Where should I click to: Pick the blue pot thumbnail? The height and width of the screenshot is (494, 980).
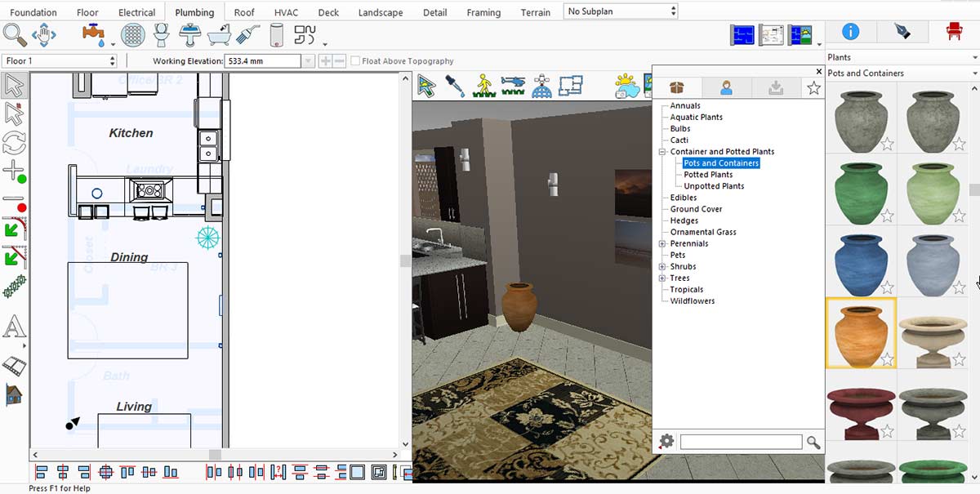click(861, 262)
